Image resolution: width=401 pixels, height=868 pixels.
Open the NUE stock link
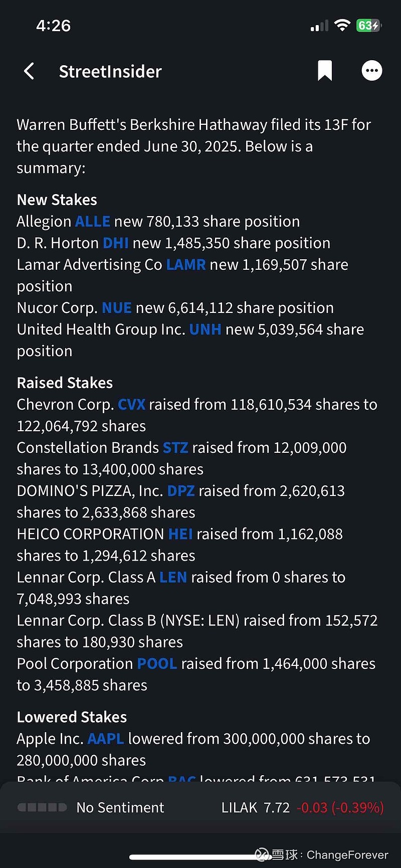(x=116, y=307)
